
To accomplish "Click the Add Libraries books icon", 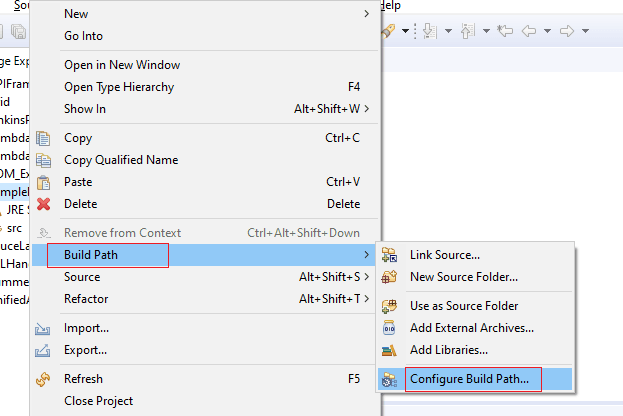I will [x=390, y=350].
